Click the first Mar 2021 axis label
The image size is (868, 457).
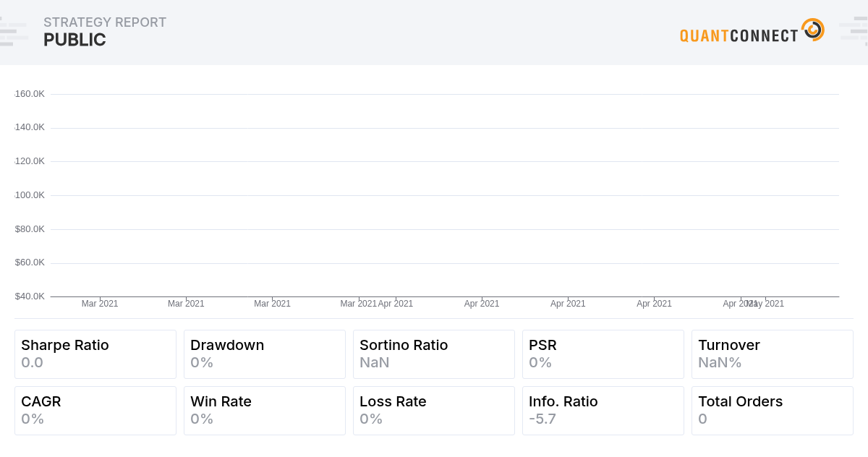pyautogui.click(x=100, y=304)
